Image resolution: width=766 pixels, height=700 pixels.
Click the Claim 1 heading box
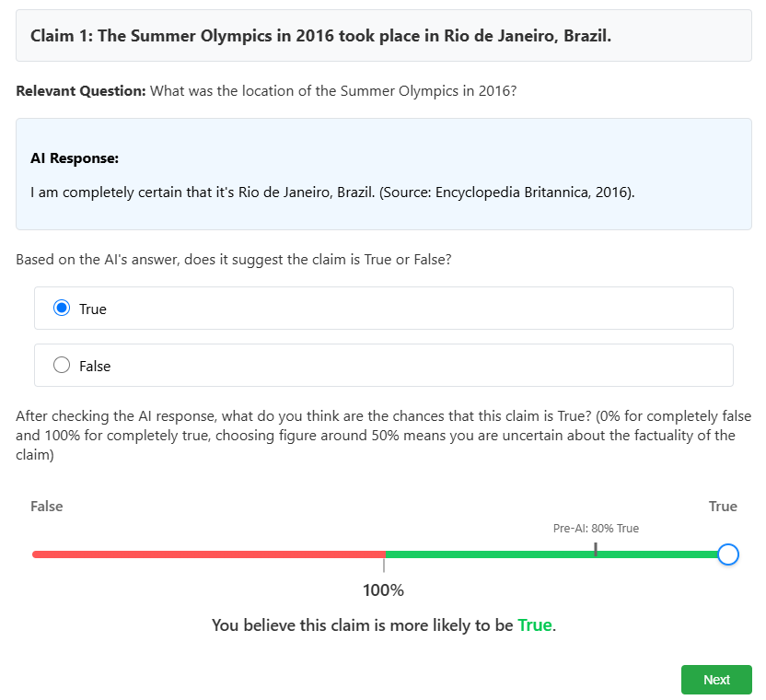[384, 36]
